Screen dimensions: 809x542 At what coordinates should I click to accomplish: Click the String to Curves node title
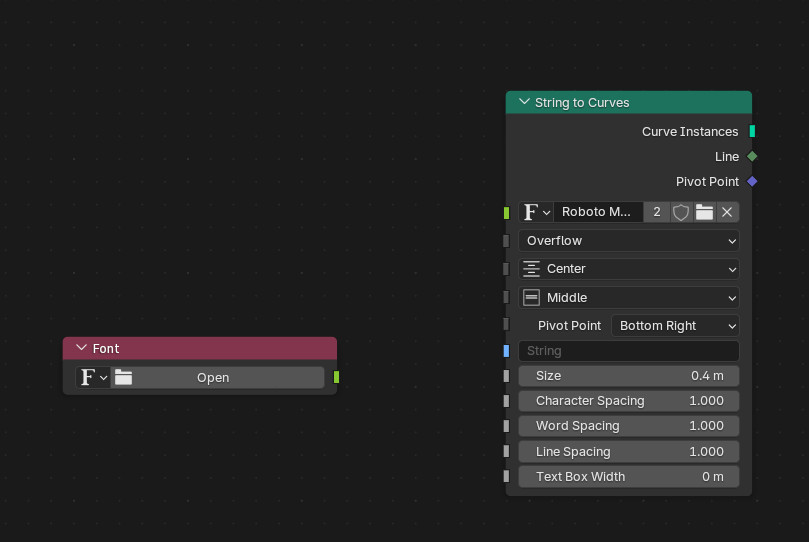click(x=582, y=103)
